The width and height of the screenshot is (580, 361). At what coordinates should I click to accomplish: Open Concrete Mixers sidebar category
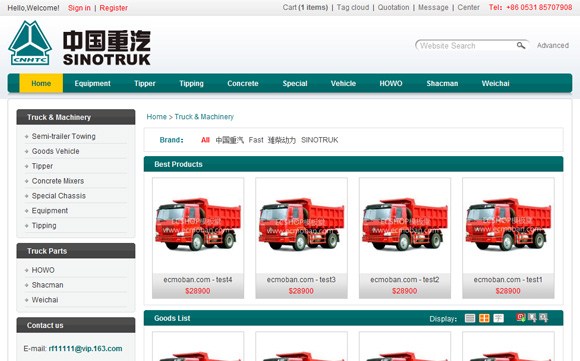[x=58, y=181]
